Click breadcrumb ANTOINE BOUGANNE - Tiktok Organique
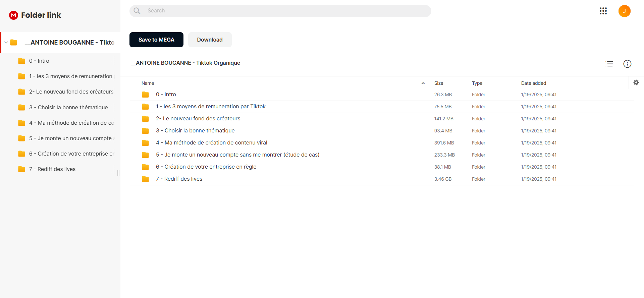 pos(185,63)
